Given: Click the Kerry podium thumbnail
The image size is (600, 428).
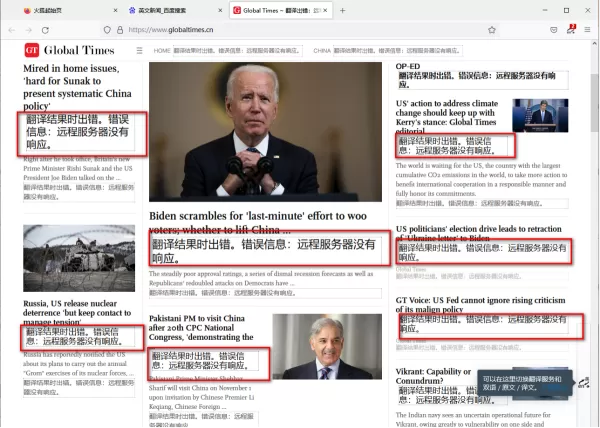Looking at the screenshot, I should 540,116.
